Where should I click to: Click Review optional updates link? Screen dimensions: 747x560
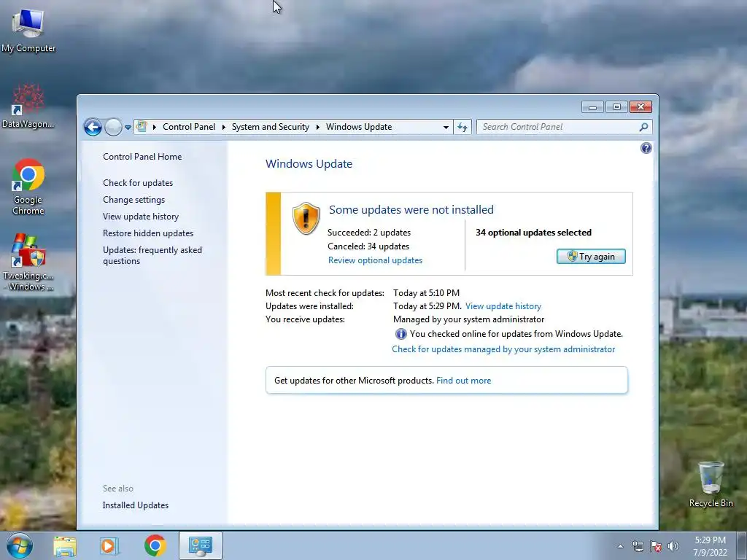[x=375, y=260]
